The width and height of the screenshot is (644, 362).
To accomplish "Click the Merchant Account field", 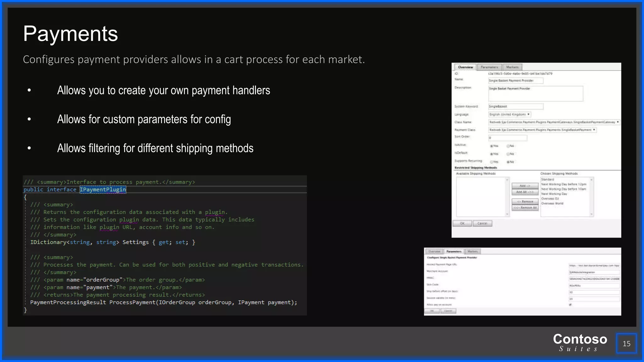I will (x=594, y=272).
